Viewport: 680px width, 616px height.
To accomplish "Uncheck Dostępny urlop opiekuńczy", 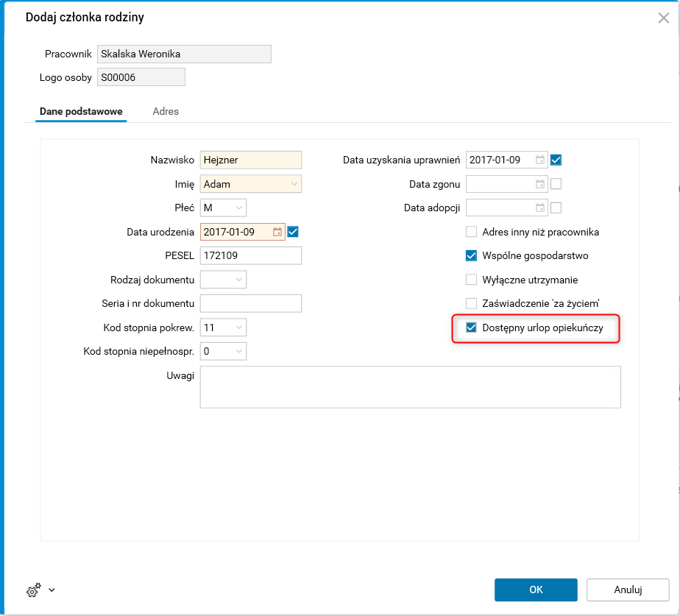I will pyautogui.click(x=472, y=328).
